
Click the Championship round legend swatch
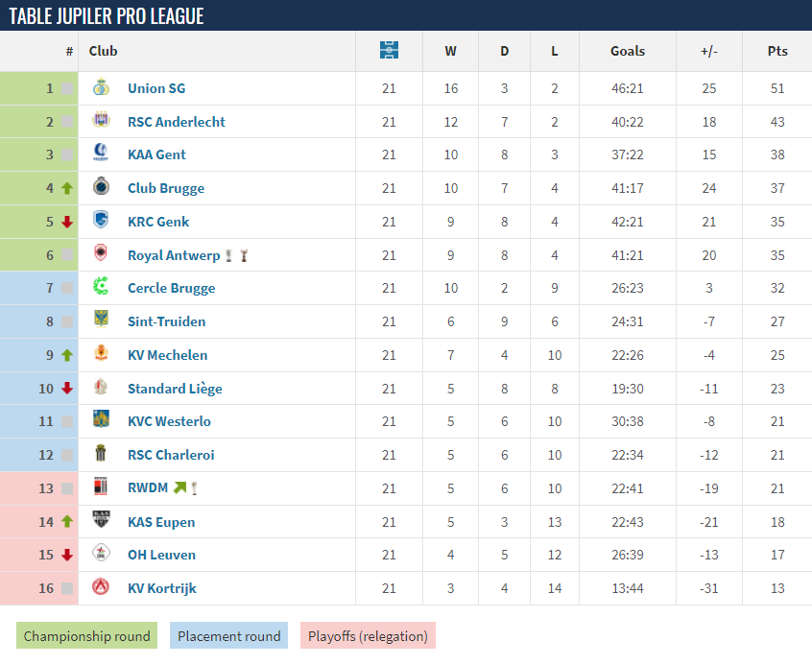pyautogui.click(x=87, y=635)
